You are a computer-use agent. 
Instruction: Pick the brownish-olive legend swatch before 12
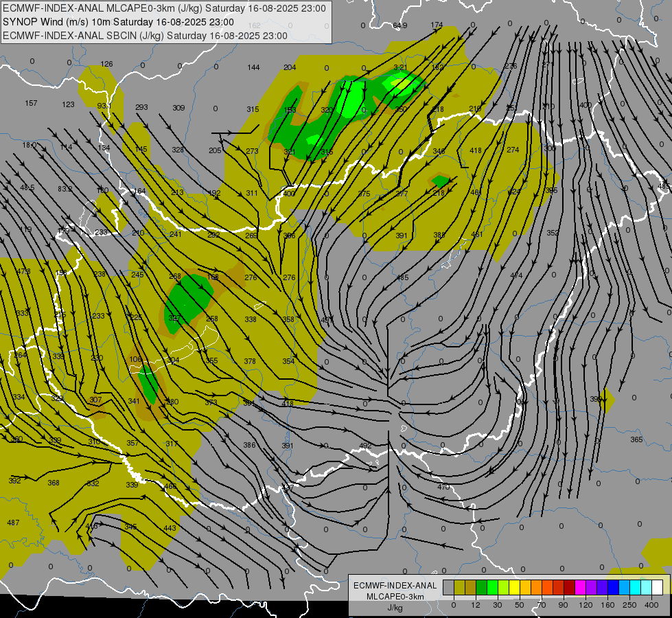[471, 588]
